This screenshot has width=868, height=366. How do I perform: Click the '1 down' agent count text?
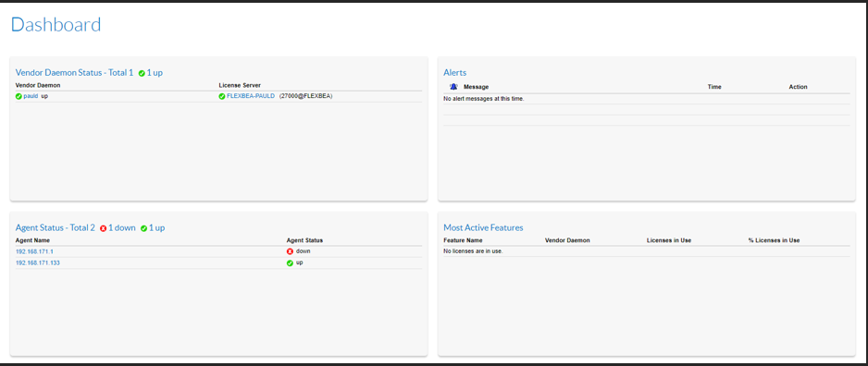pos(122,227)
